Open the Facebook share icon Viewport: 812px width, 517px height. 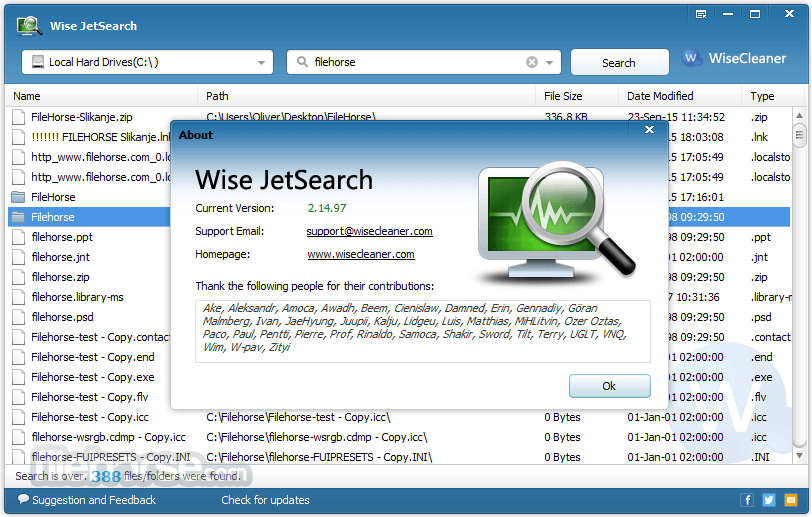[746, 500]
